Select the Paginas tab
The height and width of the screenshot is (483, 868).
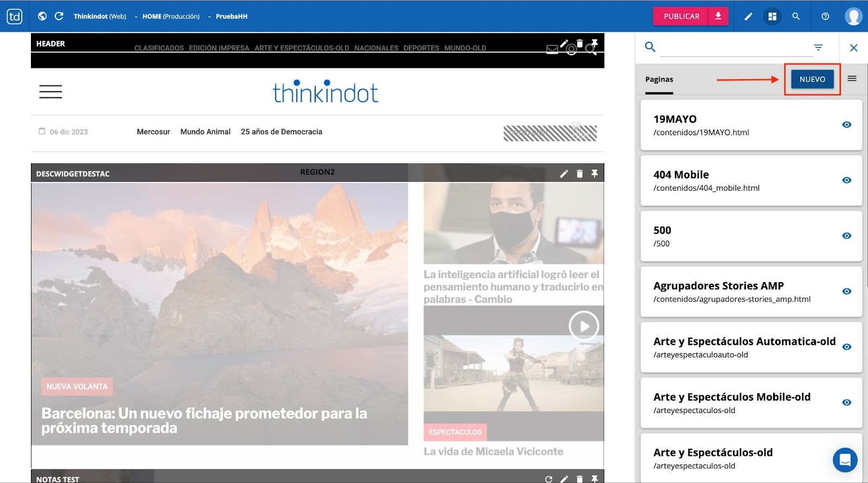point(659,79)
